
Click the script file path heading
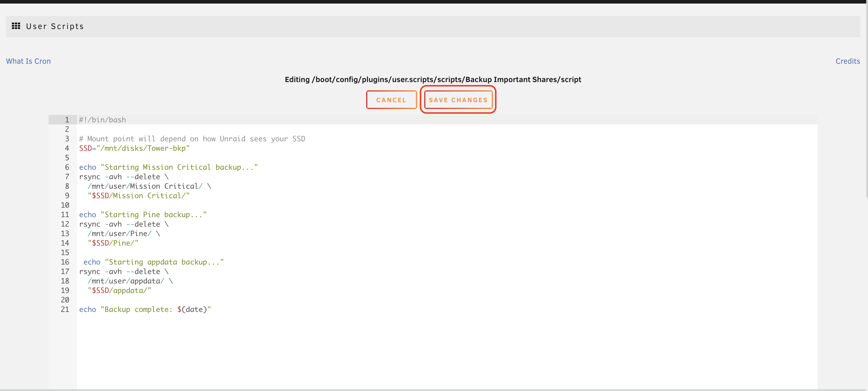(433, 79)
